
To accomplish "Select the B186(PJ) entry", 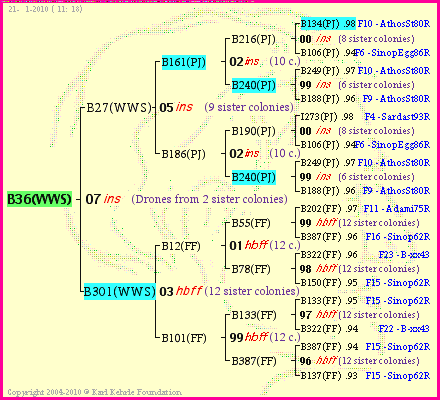I will pos(184,154).
